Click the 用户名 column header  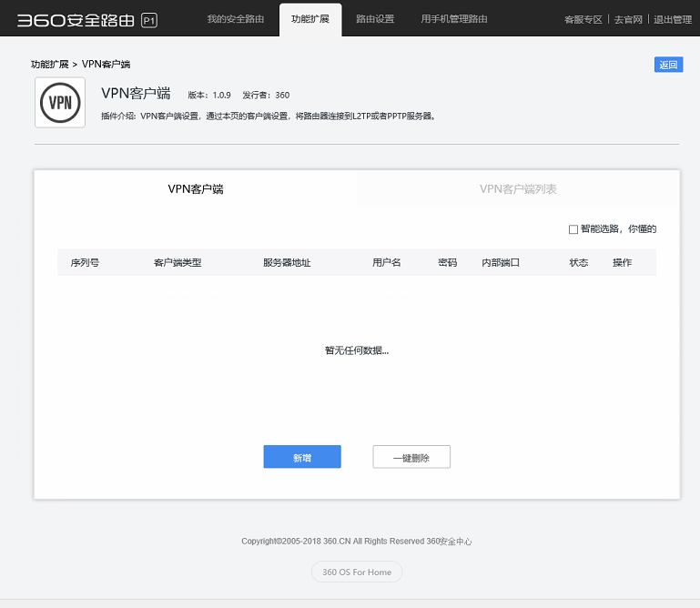[x=387, y=262]
